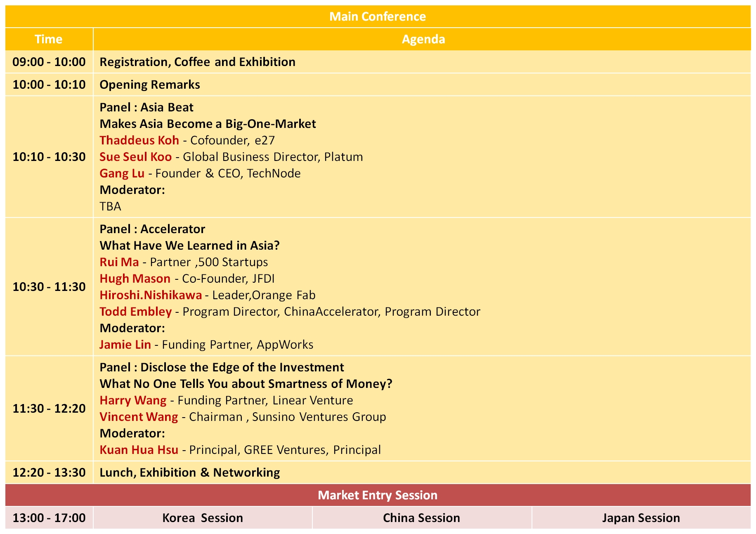Screen dimensions: 756x534
Task: Click the Rui Ma speaker link
Action: click(119, 262)
